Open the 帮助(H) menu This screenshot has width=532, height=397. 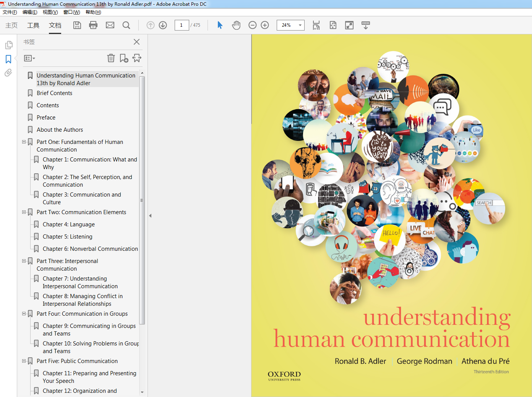93,12
